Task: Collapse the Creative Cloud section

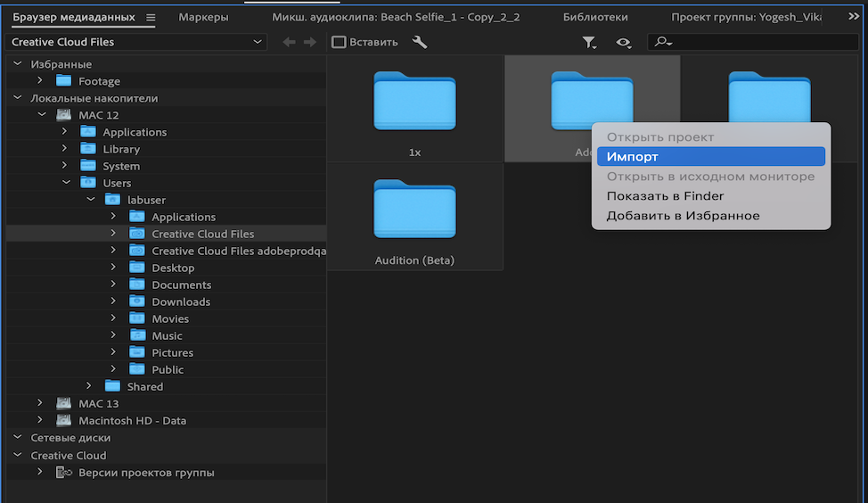Action: click(x=18, y=455)
